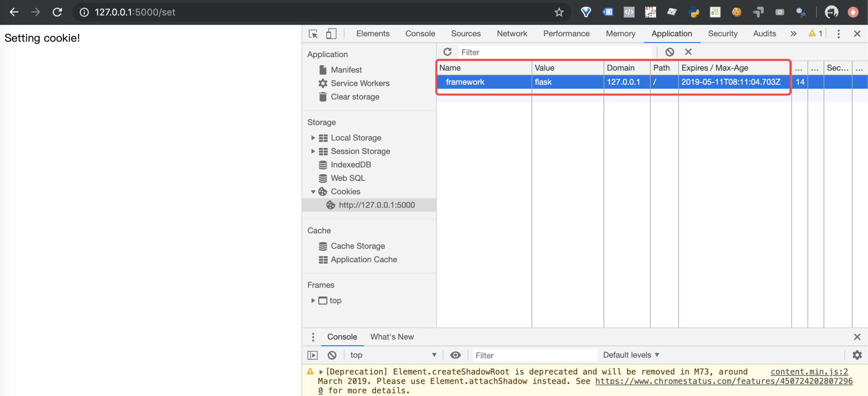Select the Console drawer tab
This screenshot has width=868, height=396.
coord(342,337)
